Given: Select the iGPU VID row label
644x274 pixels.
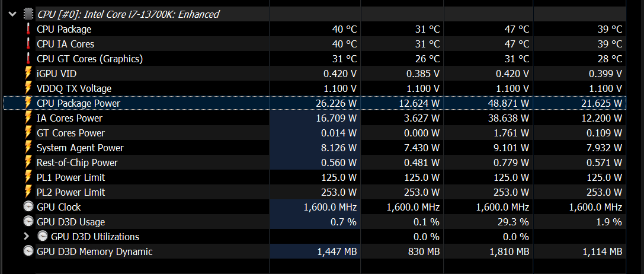Looking at the screenshot, I should click(56, 74).
